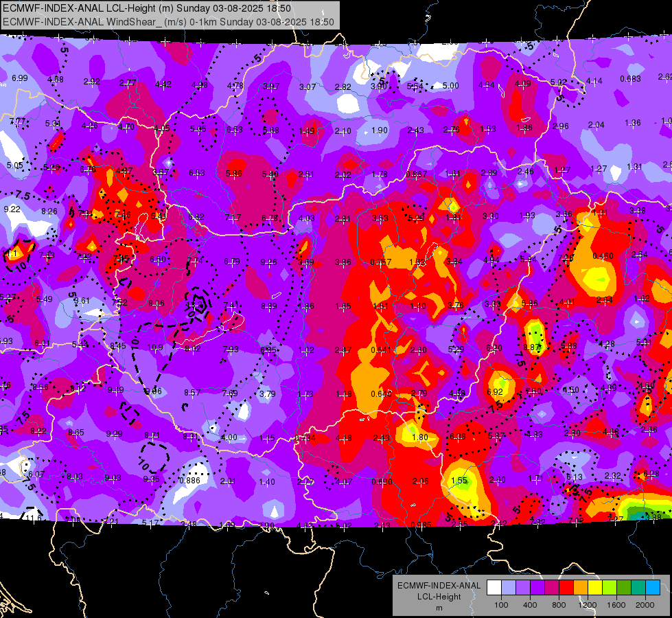The width and height of the screenshot is (672, 618).
Task: Click the legend tick label 100
Action: 501,605
